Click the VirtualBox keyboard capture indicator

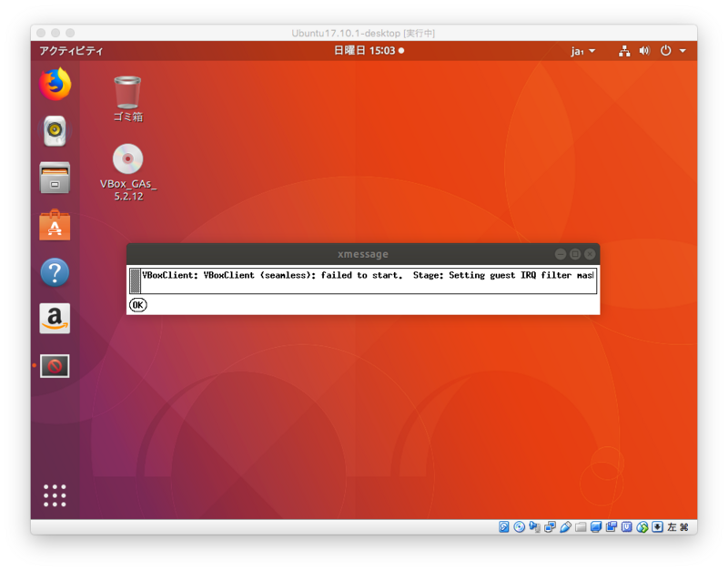[657, 527]
